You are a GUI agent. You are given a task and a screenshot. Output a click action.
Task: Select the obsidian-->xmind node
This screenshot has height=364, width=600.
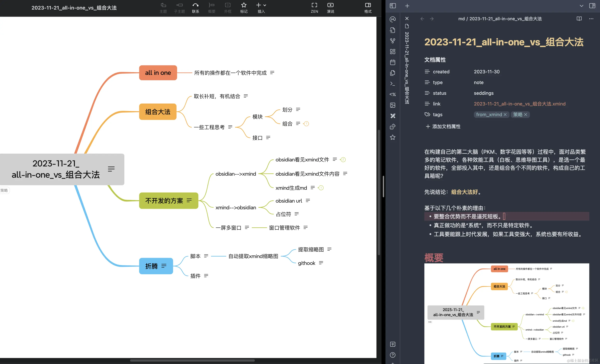coord(236,174)
